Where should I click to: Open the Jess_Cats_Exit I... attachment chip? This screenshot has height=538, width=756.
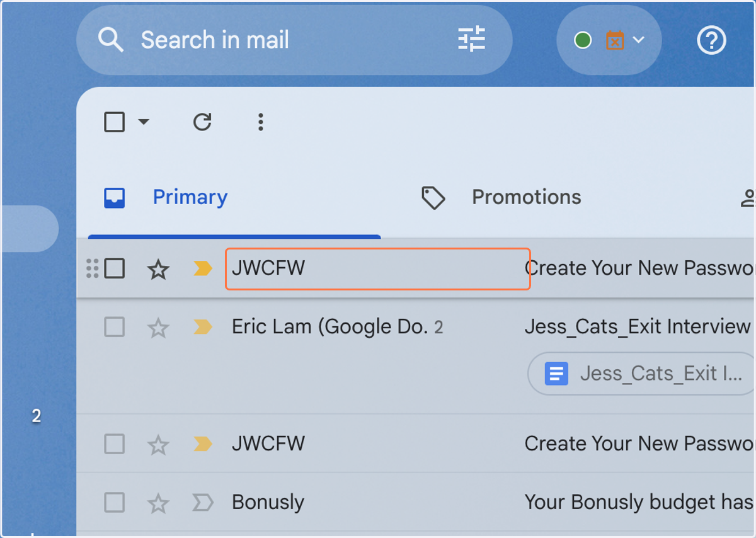(x=641, y=374)
